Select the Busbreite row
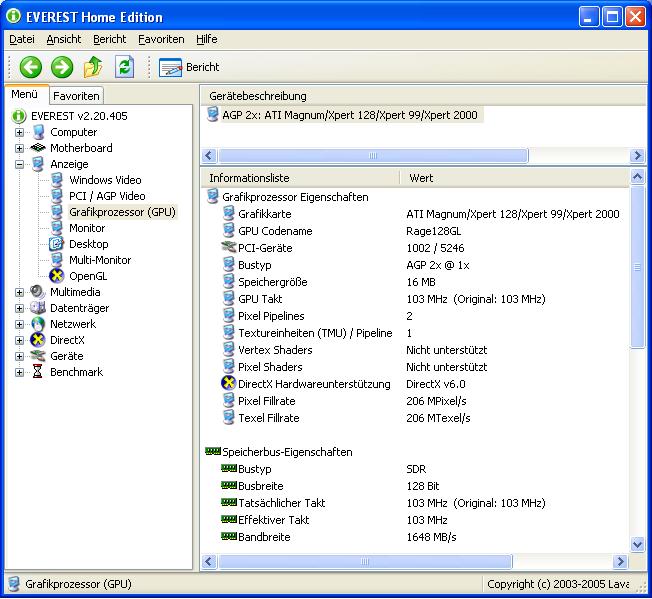This screenshot has width=652, height=599. (x=330, y=486)
